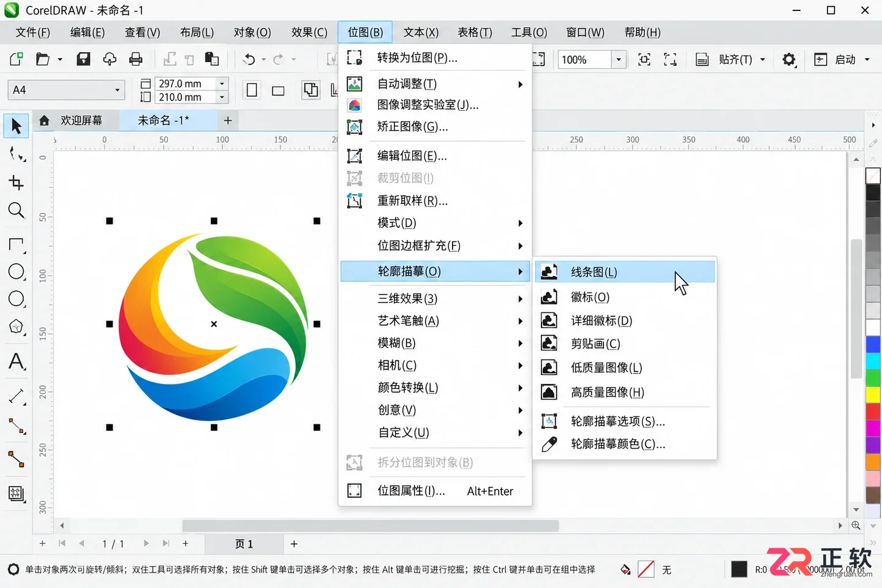Click the Undo arrow icon
Screen dimensions: 882x588
pyautogui.click(x=249, y=59)
